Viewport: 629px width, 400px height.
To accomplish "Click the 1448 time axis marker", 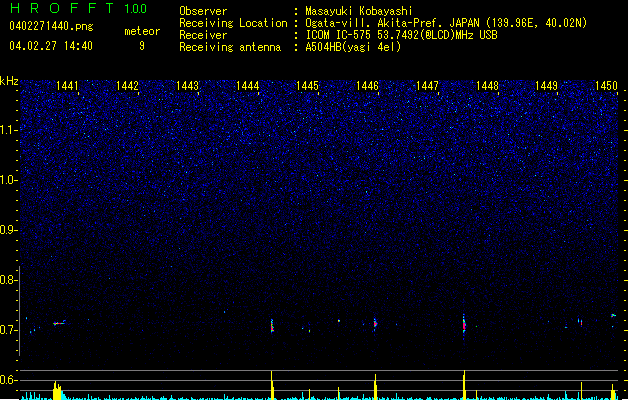I will pos(487,86).
